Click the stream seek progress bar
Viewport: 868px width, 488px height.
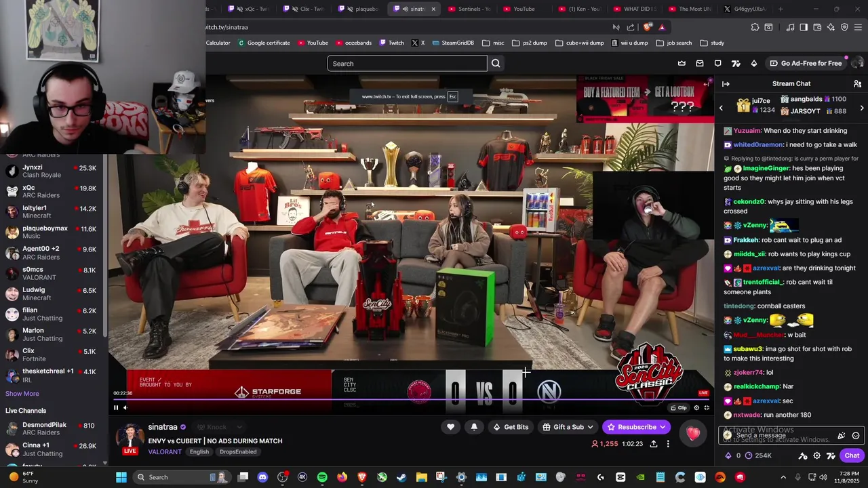click(411, 399)
